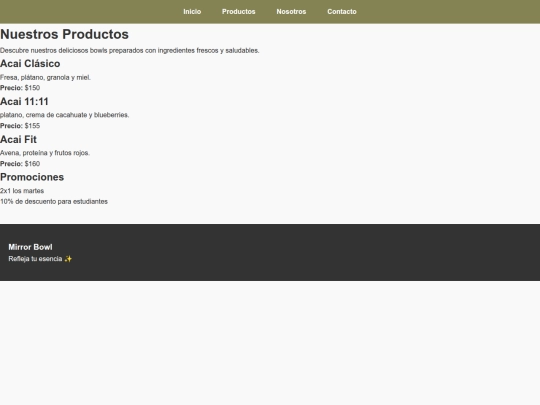Select 'platano, crema de cacahuate y blueberries.' text

pos(64,115)
